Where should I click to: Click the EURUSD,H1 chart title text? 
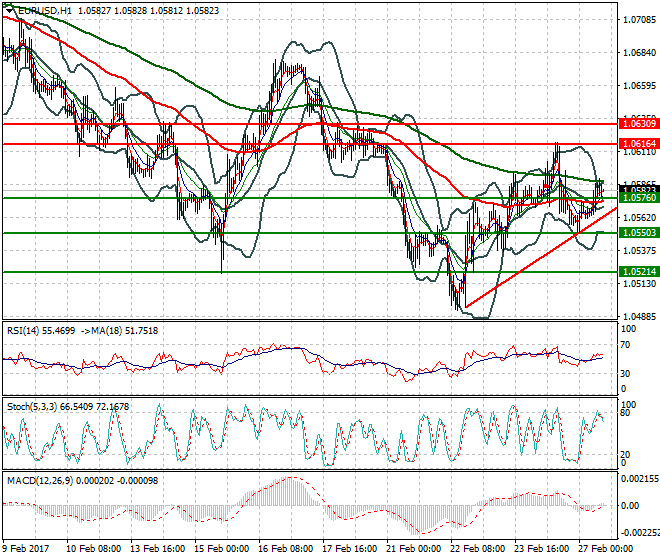point(45,11)
